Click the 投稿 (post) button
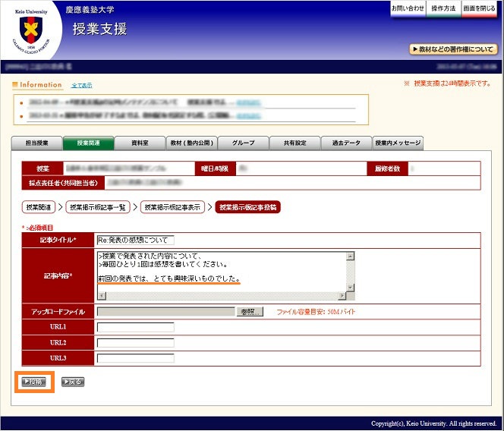504x431 pixels. point(35,382)
